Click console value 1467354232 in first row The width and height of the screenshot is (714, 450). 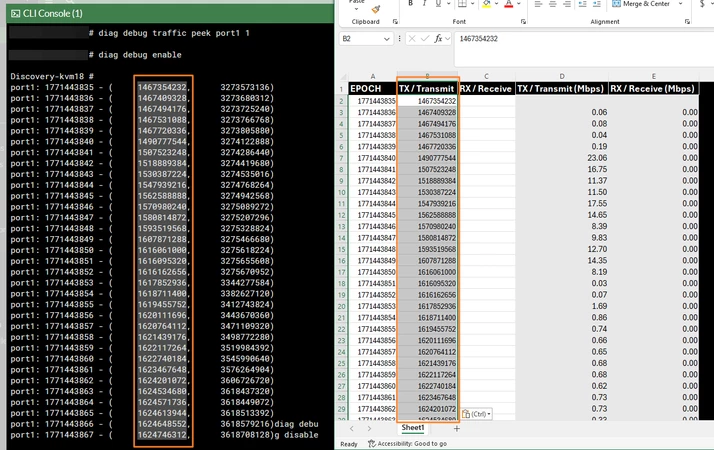[163, 87]
